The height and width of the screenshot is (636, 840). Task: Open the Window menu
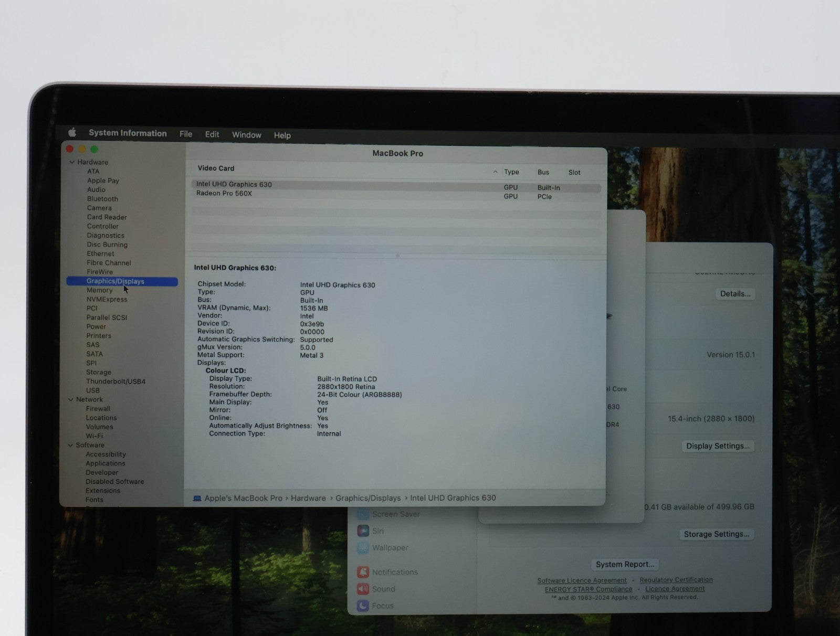point(246,135)
